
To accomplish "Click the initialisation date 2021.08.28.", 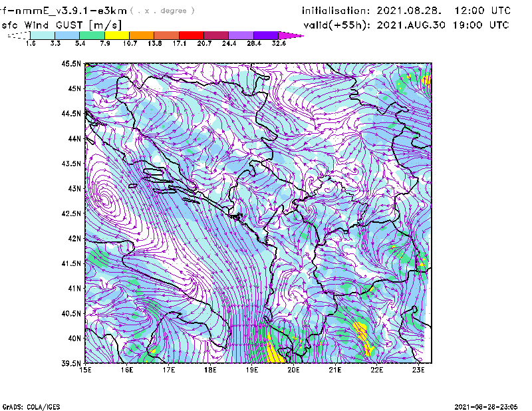I will point(409,11).
